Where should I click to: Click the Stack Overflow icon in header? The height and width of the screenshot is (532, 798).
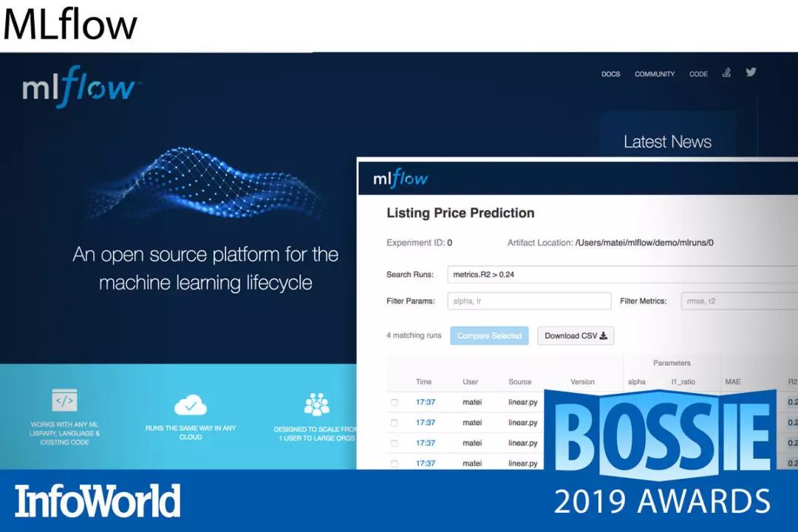pyautogui.click(x=726, y=72)
